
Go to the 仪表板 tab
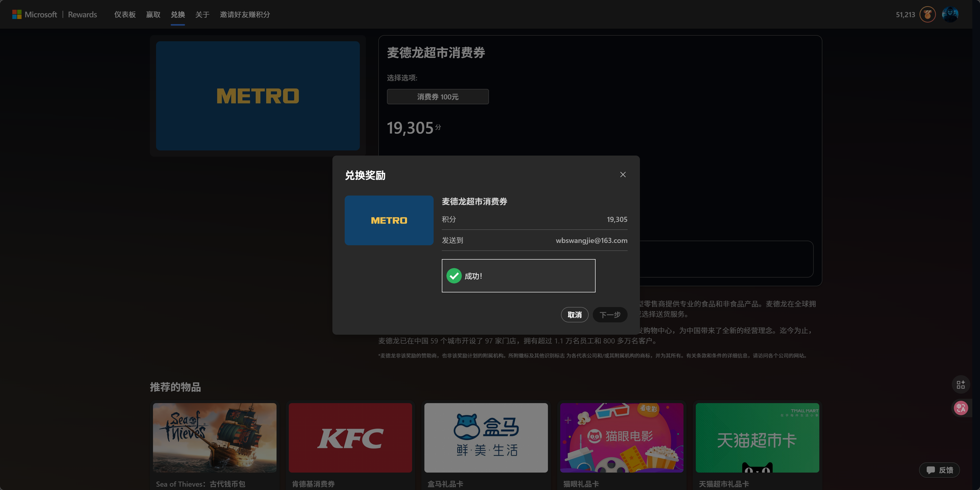click(x=125, y=14)
